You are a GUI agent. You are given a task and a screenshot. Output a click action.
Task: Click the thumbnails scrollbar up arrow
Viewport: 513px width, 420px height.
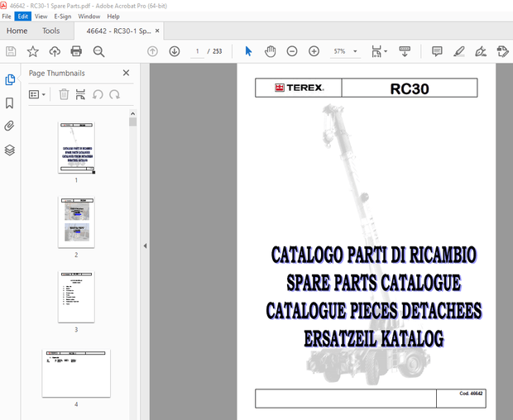click(x=132, y=113)
